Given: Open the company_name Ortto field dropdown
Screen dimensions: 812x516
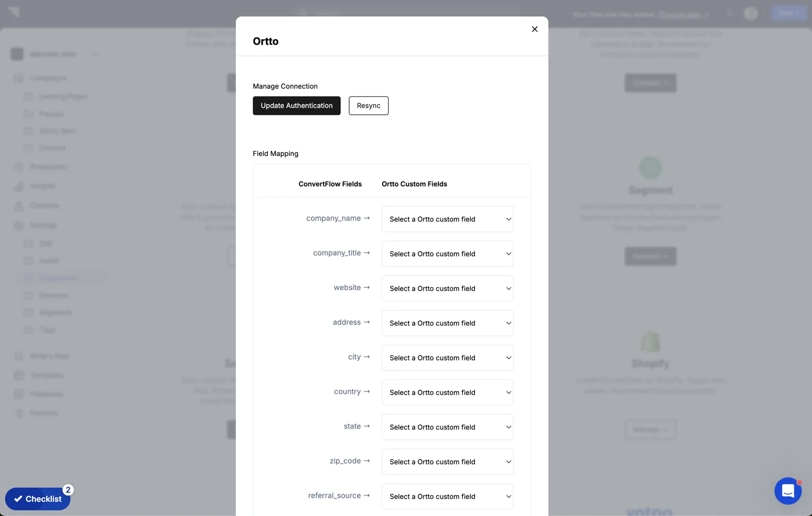Looking at the screenshot, I should 448,219.
